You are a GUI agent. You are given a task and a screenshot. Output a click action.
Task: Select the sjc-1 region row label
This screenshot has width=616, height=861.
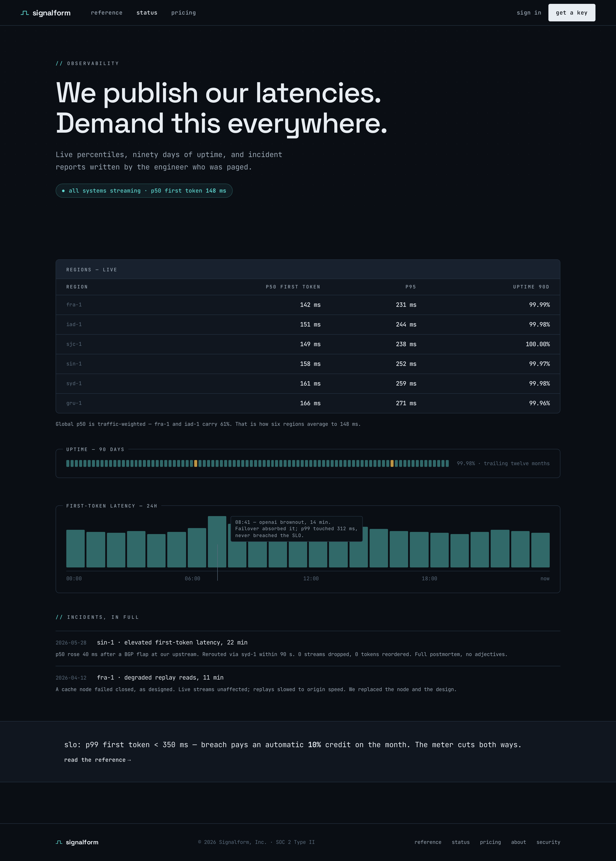coord(74,344)
